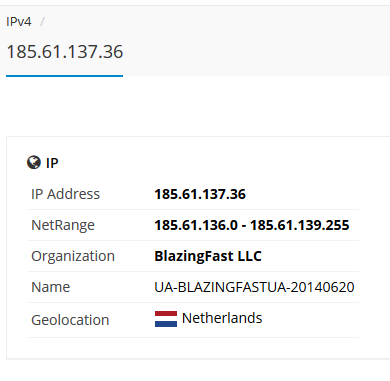Click the Netherlands geolocation text

(222, 318)
